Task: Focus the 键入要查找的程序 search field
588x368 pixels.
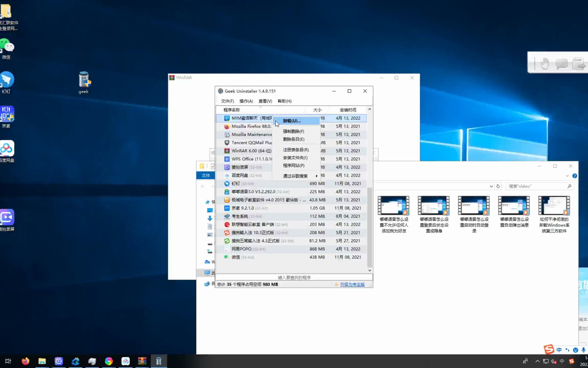Action: click(294, 278)
